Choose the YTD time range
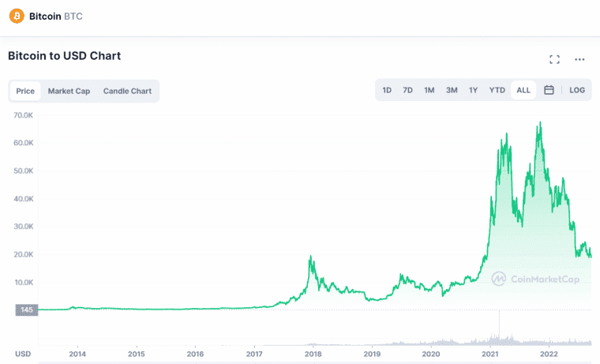Screen dimensions: 600x364 (497, 90)
